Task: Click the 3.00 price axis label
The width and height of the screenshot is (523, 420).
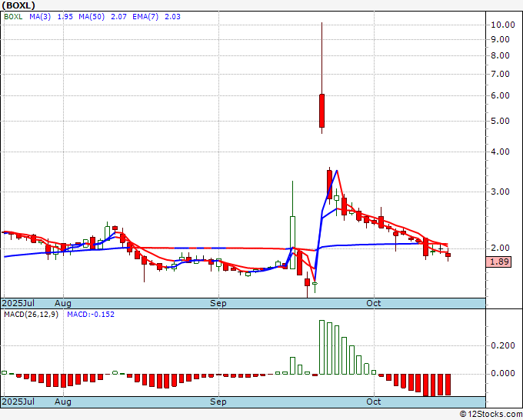Action: 500,192
